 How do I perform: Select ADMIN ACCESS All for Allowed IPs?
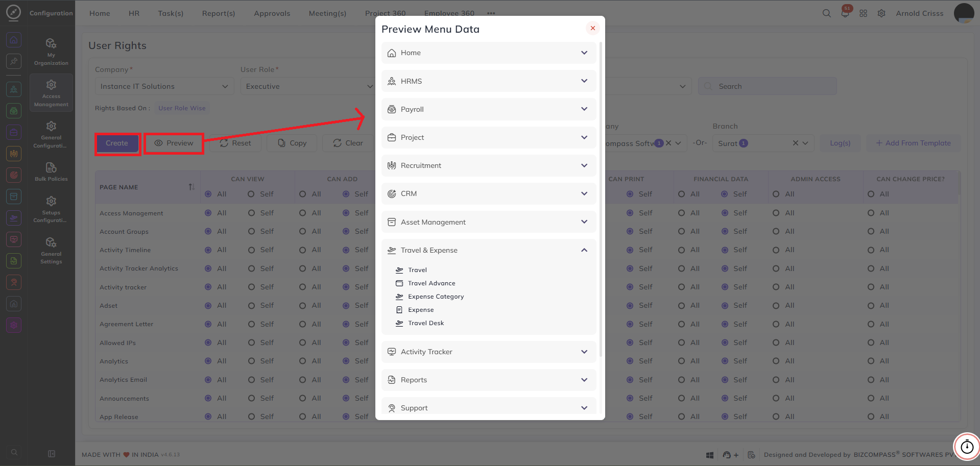pyautogui.click(x=776, y=342)
